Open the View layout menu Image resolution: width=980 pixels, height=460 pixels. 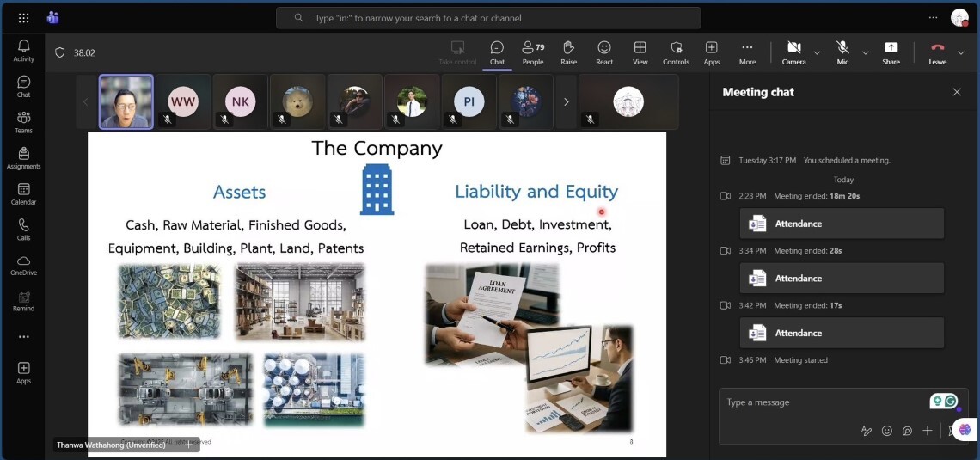pyautogui.click(x=640, y=52)
